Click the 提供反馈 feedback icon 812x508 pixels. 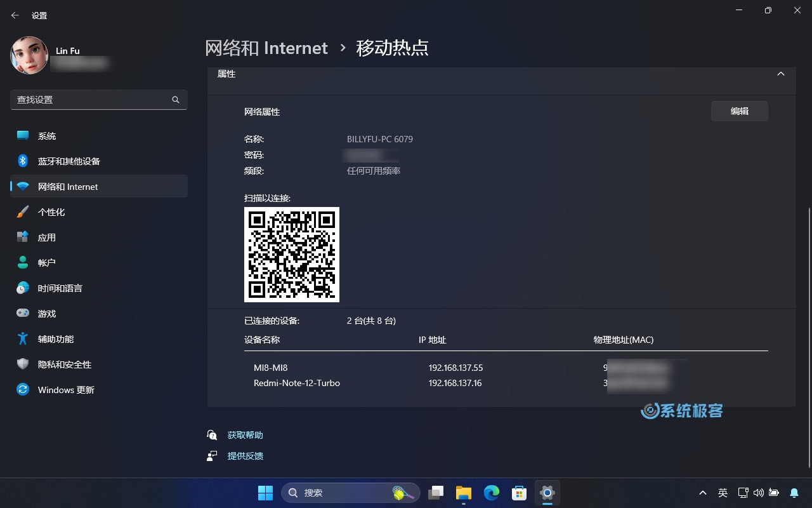(212, 456)
